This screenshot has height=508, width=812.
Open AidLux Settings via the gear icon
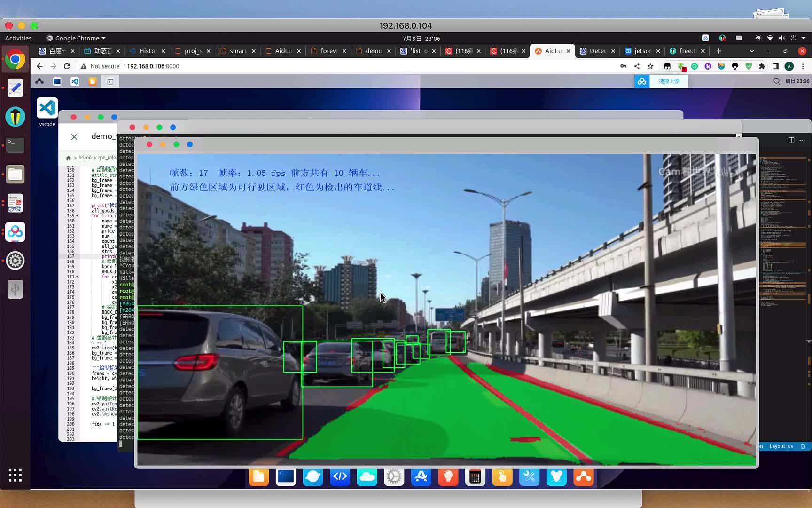(x=394, y=476)
